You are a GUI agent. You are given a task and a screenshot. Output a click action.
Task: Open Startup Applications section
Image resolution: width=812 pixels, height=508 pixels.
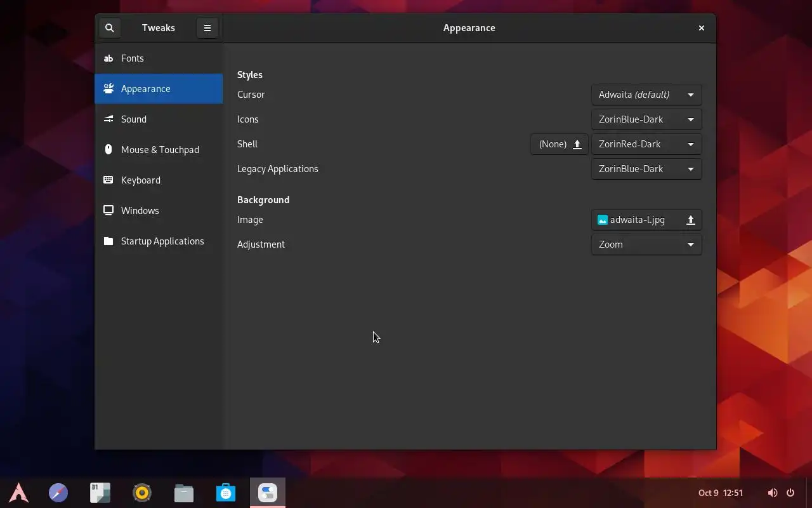pyautogui.click(x=159, y=241)
